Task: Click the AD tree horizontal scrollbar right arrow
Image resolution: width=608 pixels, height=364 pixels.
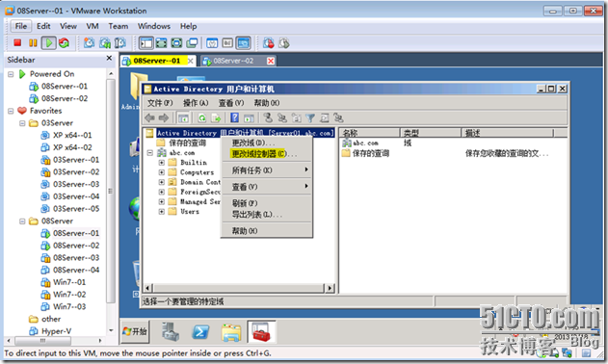Action: pos(330,288)
